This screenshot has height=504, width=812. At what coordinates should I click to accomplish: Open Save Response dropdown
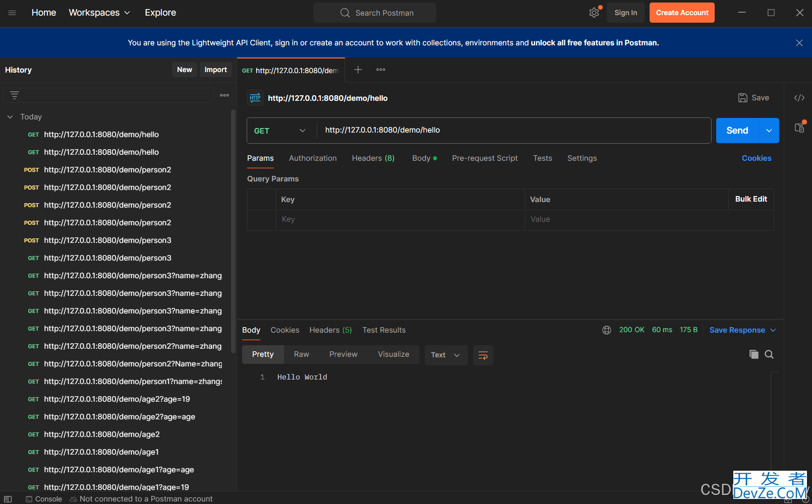coord(743,330)
